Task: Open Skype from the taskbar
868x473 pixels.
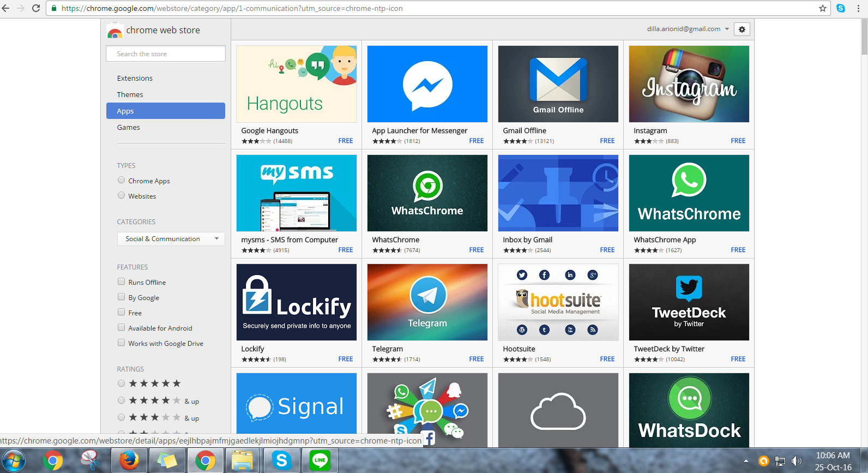Action: pos(281,461)
